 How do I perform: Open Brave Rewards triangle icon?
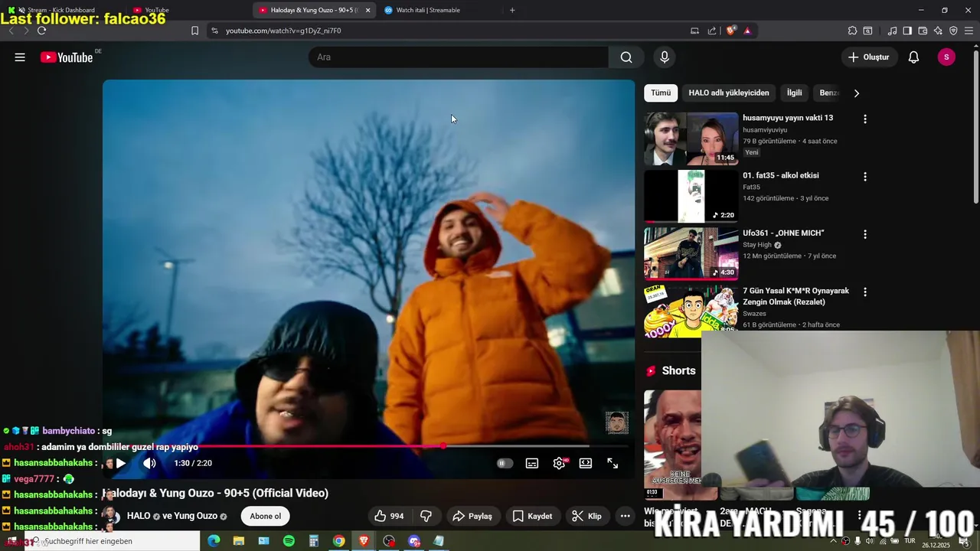747,31
